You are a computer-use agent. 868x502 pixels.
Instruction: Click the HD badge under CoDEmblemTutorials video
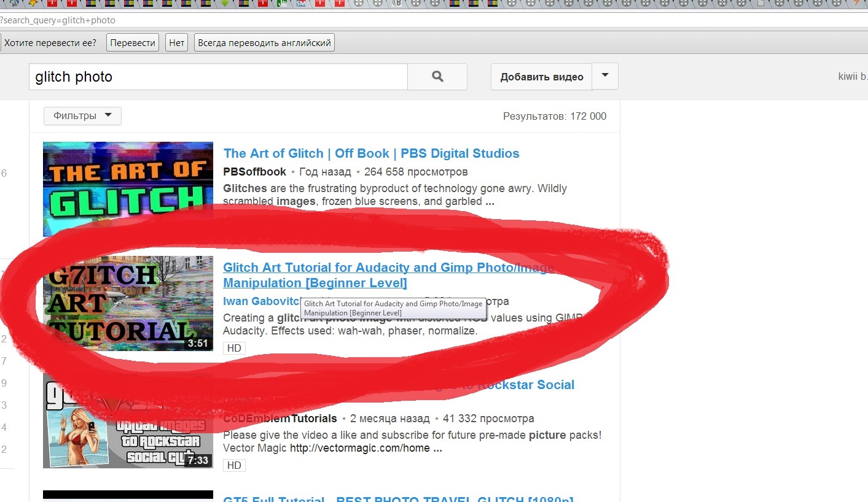(234, 465)
